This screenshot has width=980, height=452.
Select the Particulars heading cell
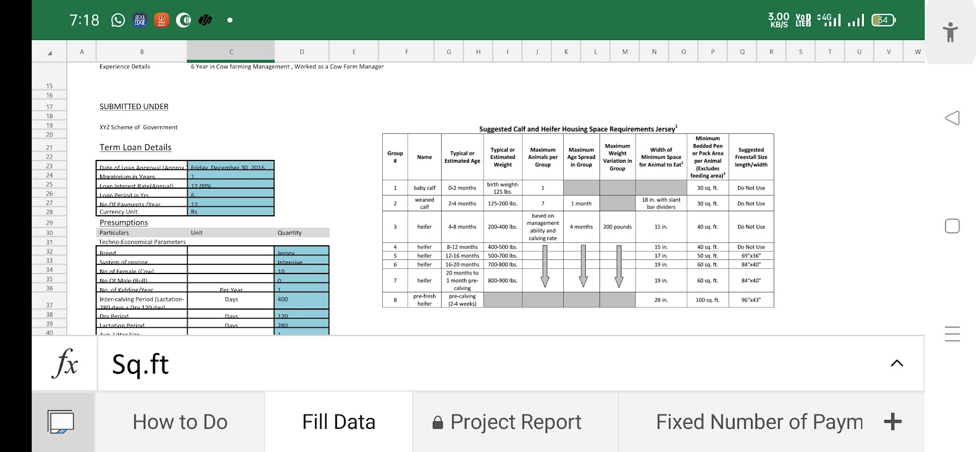click(x=114, y=233)
